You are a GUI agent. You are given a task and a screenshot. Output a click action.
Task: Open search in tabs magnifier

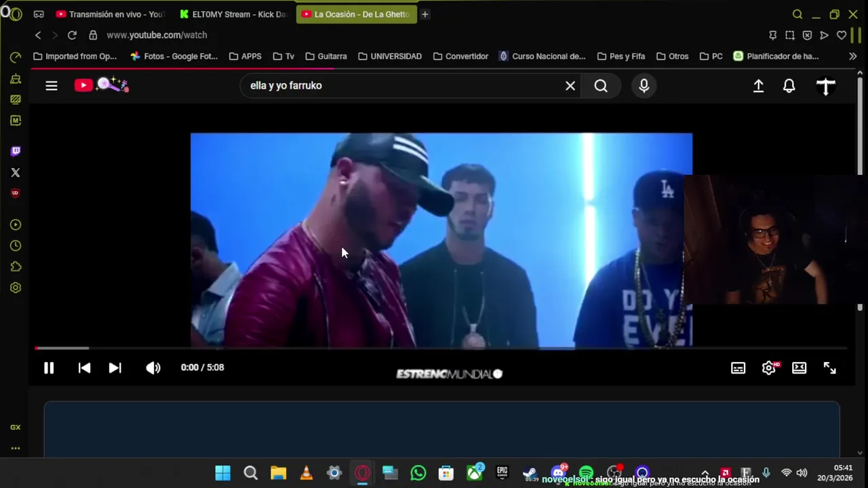[797, 14]
